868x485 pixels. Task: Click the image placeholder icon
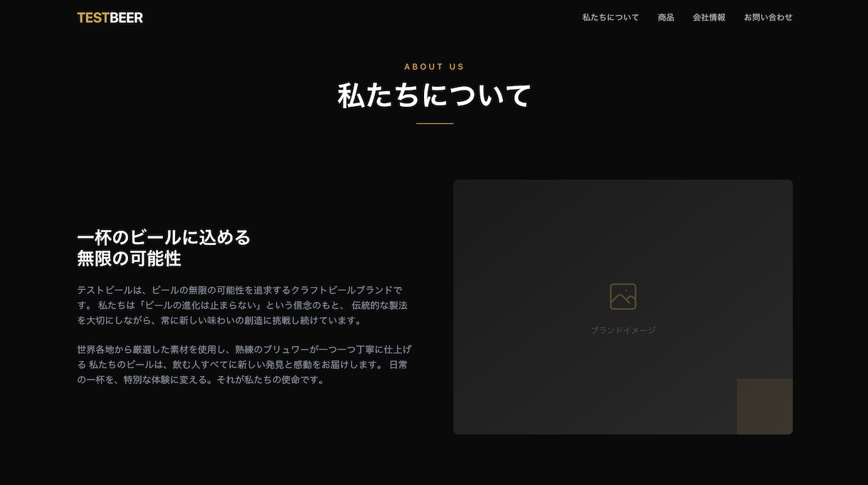pyautogui.click(x=623, y=296)
